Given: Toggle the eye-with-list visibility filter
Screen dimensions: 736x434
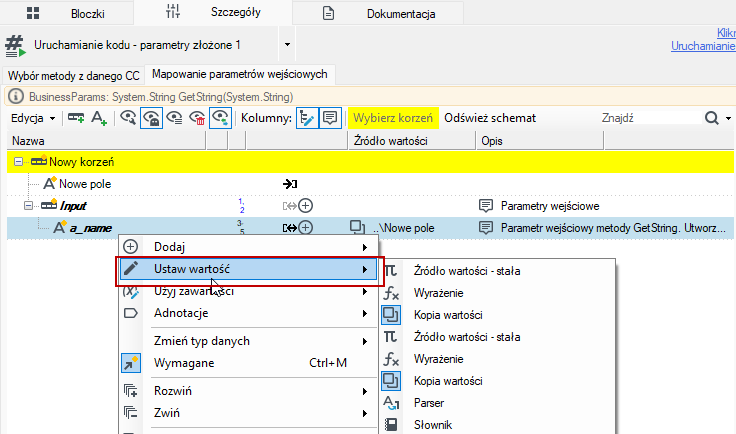Looking at the screenshot, I should click(x=175, y=118).
